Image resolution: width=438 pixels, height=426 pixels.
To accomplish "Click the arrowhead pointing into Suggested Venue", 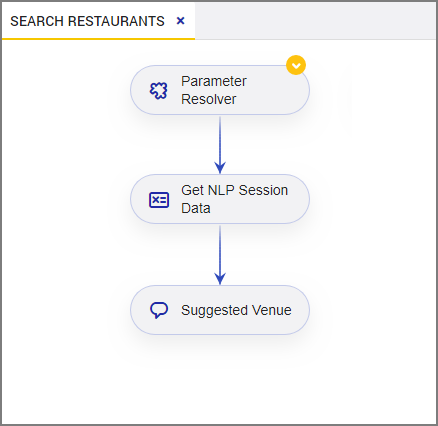I will click(220, 278).
